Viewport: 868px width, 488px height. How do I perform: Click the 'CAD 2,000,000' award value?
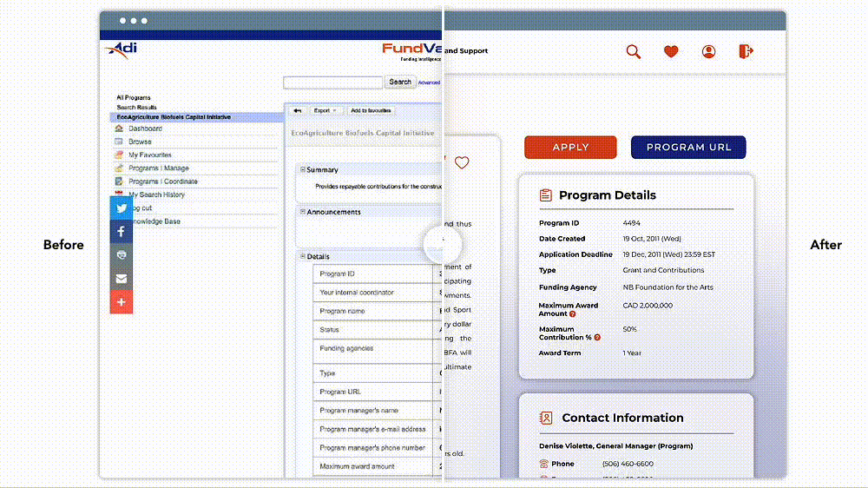coord(648,306)
